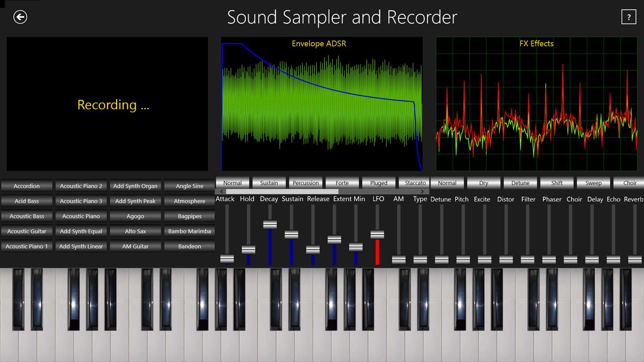Click the Pitch slider handle
644x362 pixels.
tap(463, 259)
